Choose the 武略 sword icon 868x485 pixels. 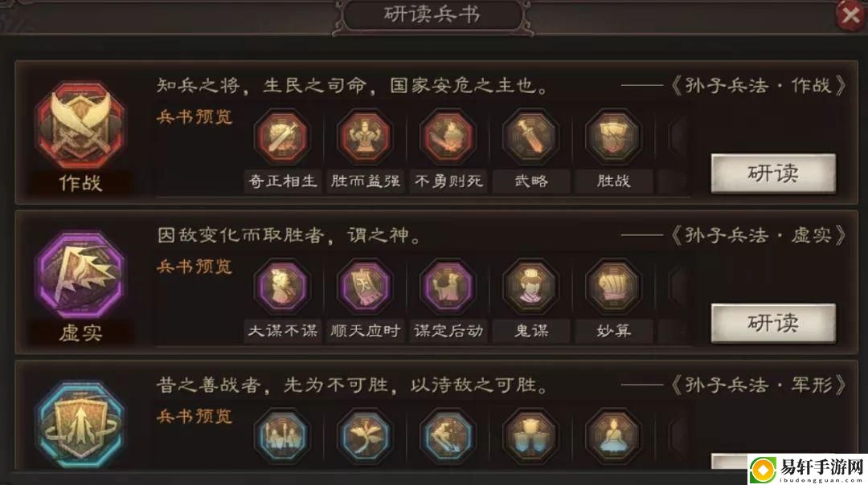[530, 137]
